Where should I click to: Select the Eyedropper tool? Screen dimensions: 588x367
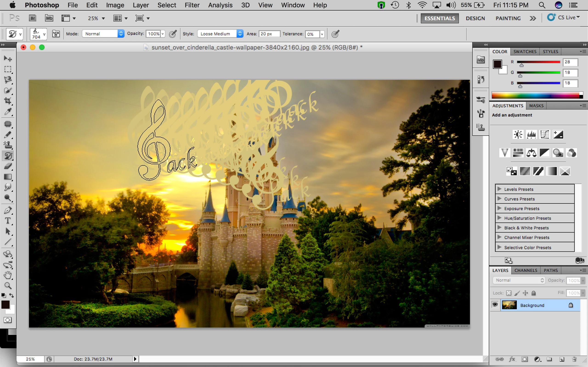(x=8, y=112)
